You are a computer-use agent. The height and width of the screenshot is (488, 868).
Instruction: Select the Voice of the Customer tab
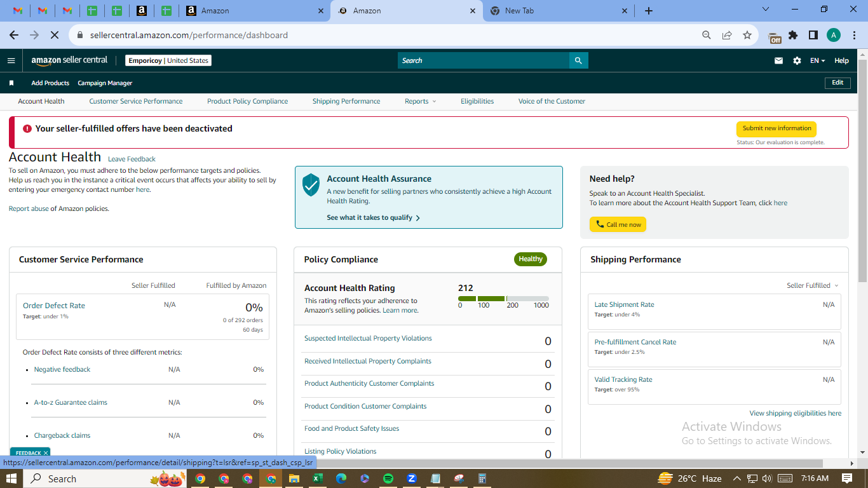(x=552, y=101)
